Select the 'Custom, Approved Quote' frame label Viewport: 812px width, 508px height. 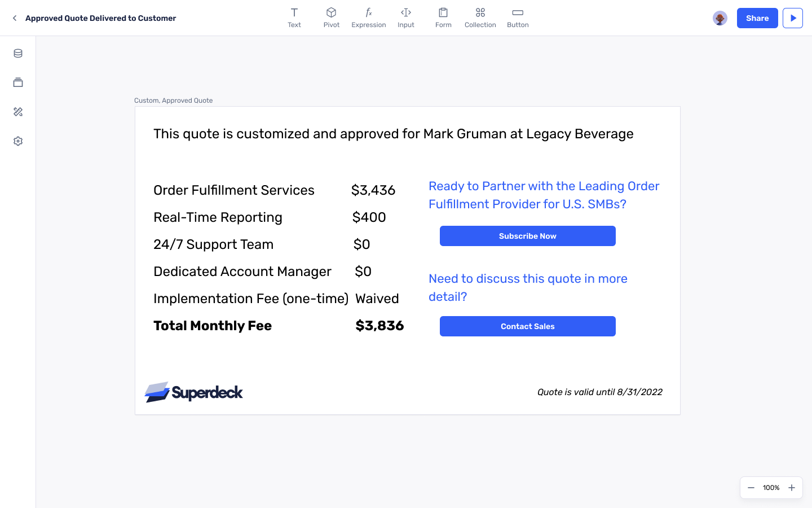click(173, 100)
